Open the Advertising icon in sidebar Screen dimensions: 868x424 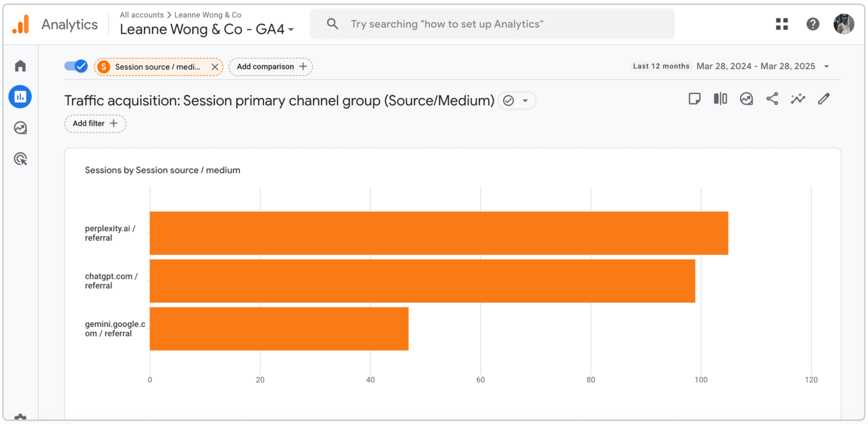point(20,159)
